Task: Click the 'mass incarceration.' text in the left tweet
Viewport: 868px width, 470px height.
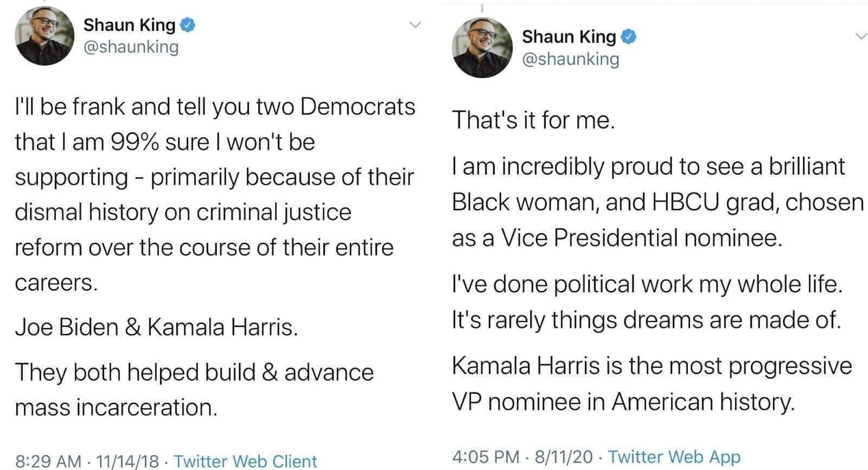Action: (116, 408)
